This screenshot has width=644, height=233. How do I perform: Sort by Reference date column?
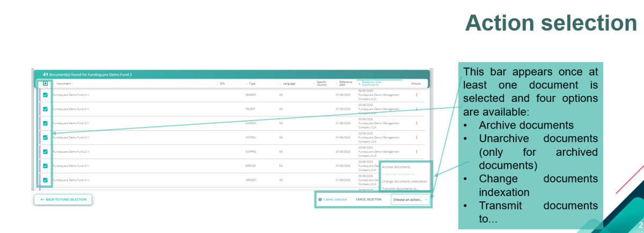click(x=346, y=83)
